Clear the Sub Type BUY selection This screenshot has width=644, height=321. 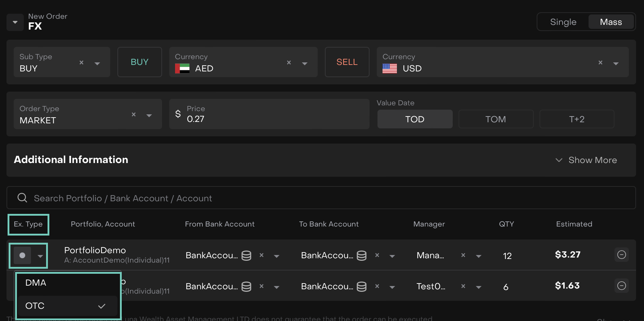click(x=81, y=62)
